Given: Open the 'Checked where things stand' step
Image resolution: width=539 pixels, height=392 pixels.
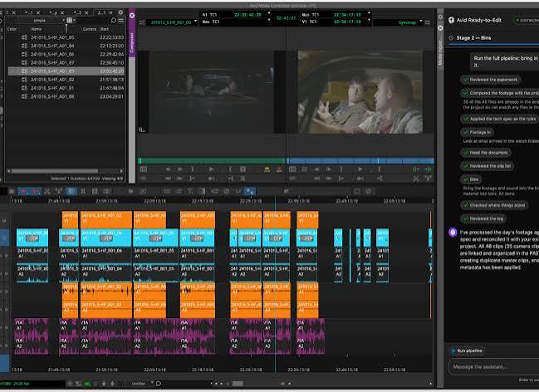Looking at the screenshot, I should coord(494,205).
